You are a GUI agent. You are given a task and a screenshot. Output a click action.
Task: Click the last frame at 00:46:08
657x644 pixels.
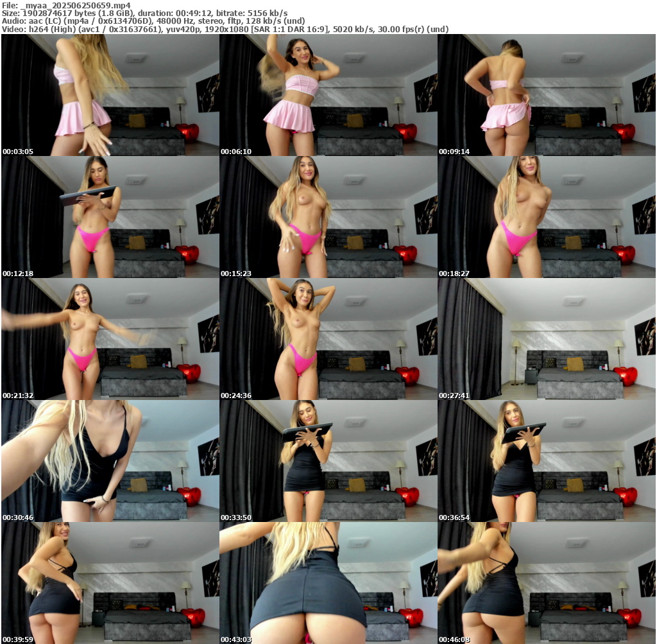[x=547, y=583]
